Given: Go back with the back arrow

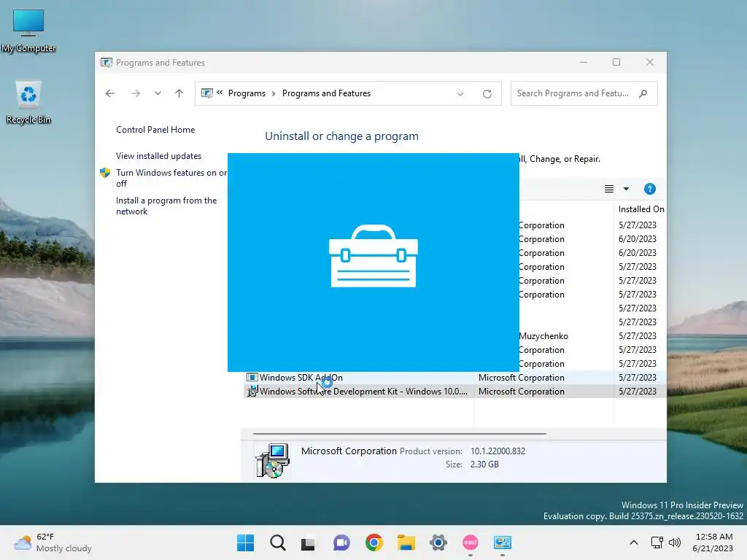Looking at the screenshot, I should click(x=110, y=93).
